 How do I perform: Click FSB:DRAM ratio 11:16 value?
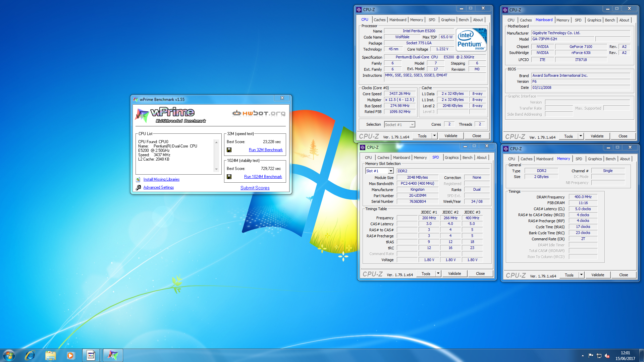[583, 203]
